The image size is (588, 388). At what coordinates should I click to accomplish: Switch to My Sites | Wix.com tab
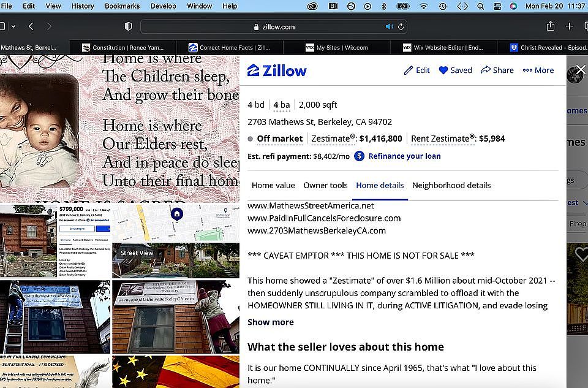coord(336,48)
